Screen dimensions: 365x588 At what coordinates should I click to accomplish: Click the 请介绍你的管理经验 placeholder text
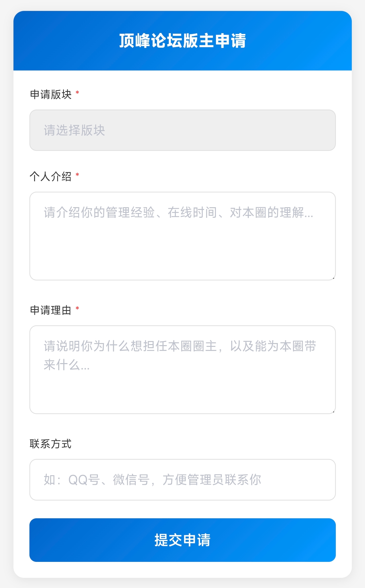tap(178, 212)
